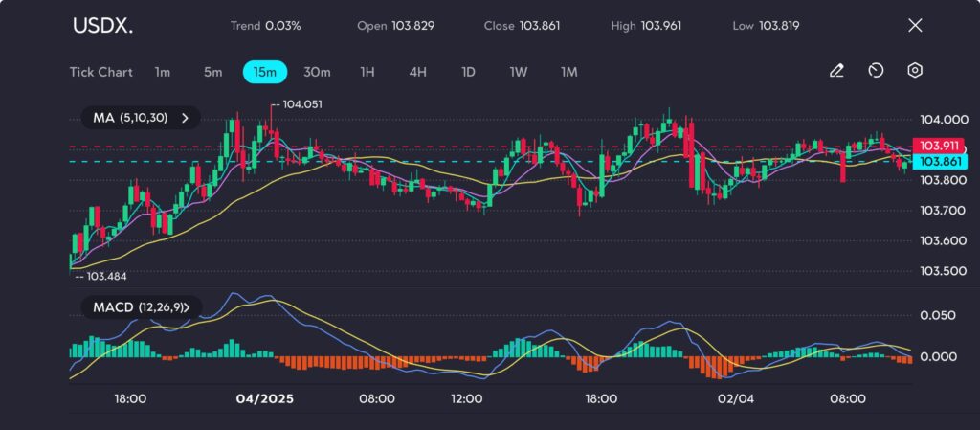Switch chart to 1W weekly timeframe
Image resolution: width=980 pixels, height=430 pixels.
pyautogui.click(x=518, y=72)
